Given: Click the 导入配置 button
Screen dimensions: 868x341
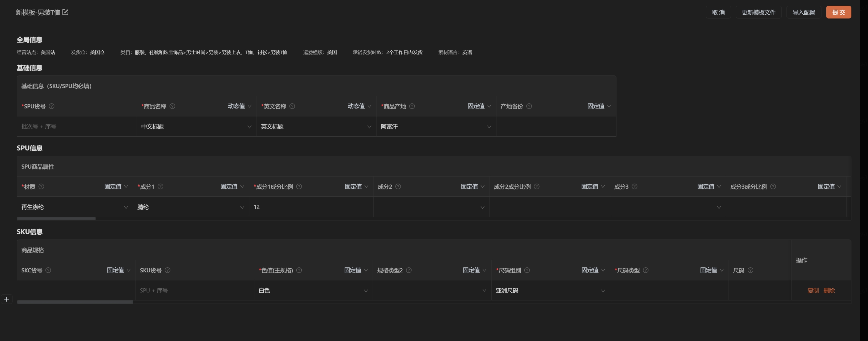Looking at the screenshot, I should (804, 12).
